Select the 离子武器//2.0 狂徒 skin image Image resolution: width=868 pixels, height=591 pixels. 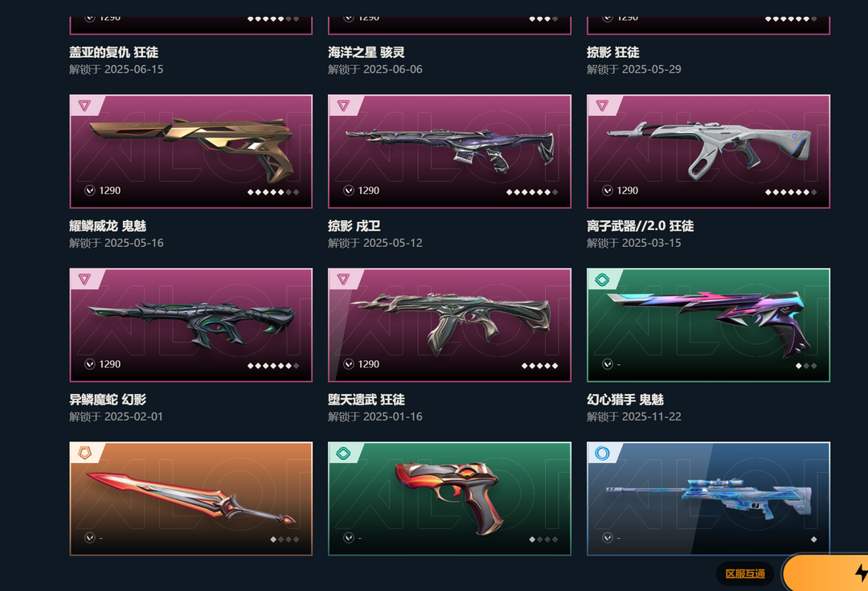[709, 152]
